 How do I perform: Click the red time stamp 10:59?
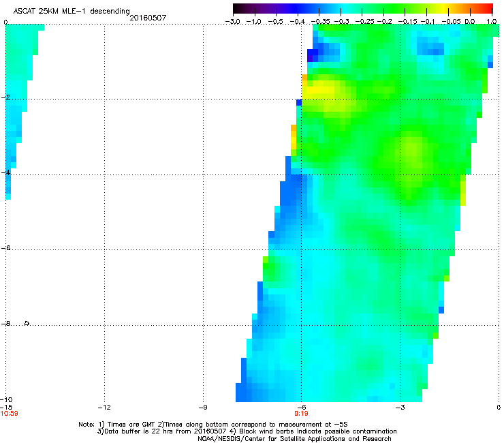pos(9,414)
